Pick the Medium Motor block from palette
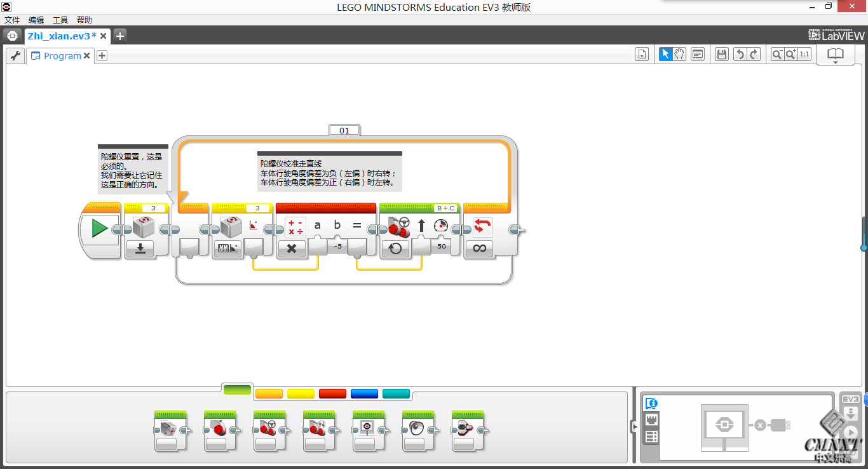Image resolution: width=868 pixels, height=469 pixels. coord(170,431)
